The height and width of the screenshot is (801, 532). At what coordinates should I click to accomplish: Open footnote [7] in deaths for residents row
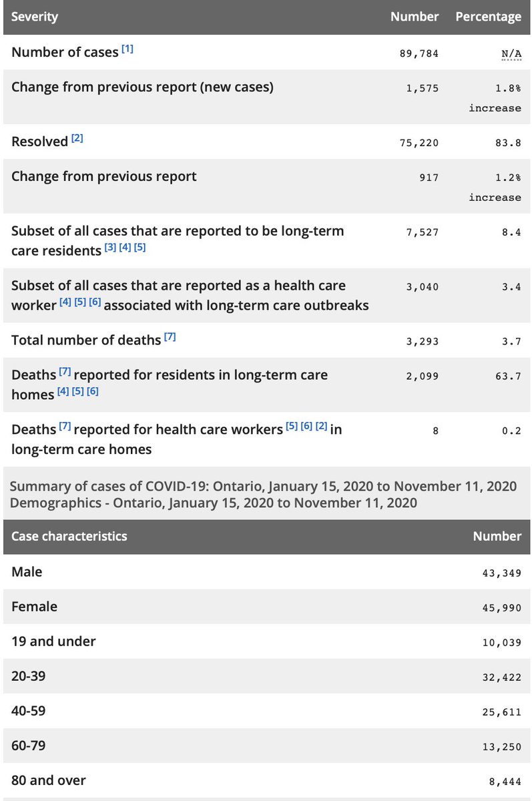[x=65, y=372]
